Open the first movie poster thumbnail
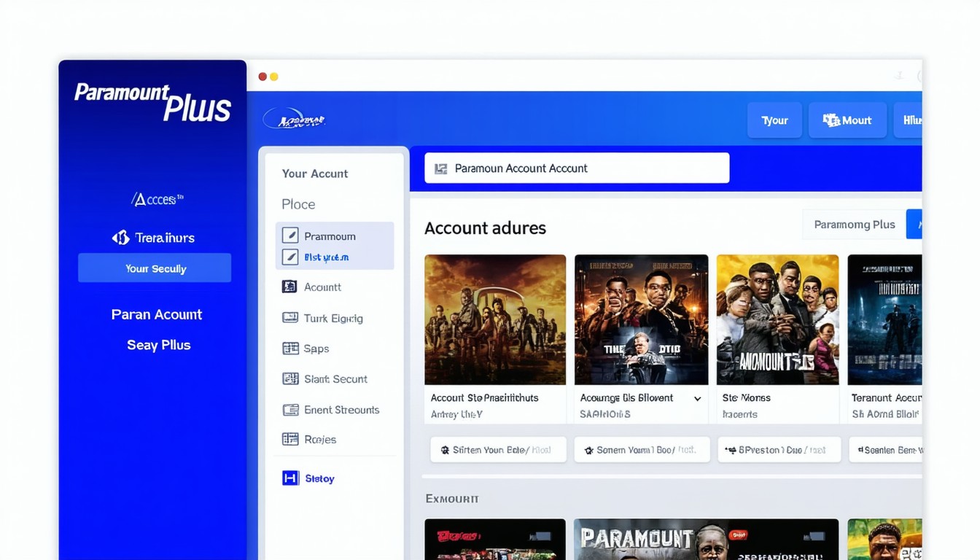Screen dimensions: 980x560 point(495,319)
